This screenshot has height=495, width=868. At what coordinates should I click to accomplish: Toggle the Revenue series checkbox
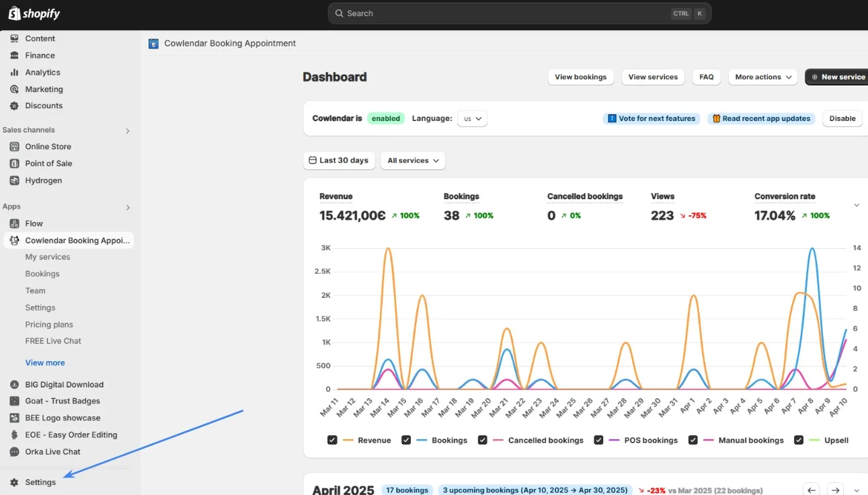[x=332, y=440]
